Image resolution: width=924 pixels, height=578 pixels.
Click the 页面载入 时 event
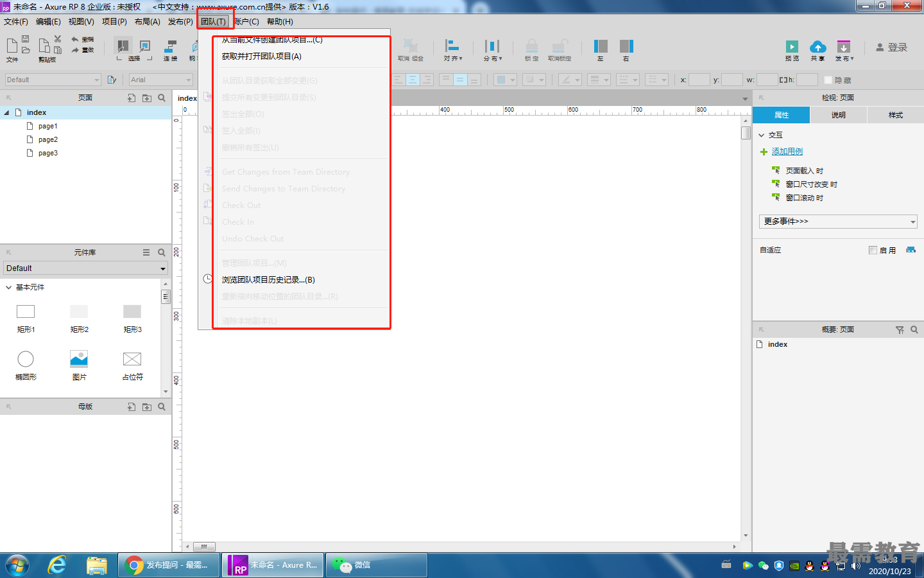[805, 171]
